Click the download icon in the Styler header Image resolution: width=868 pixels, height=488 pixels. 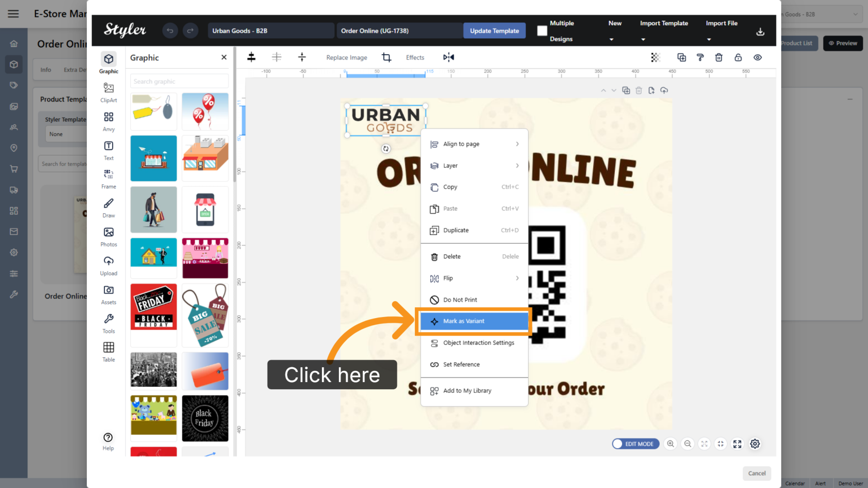pos(760,32)
